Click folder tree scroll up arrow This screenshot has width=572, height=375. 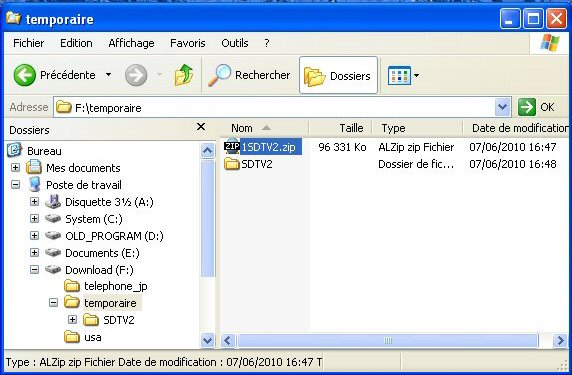[208, 150]
